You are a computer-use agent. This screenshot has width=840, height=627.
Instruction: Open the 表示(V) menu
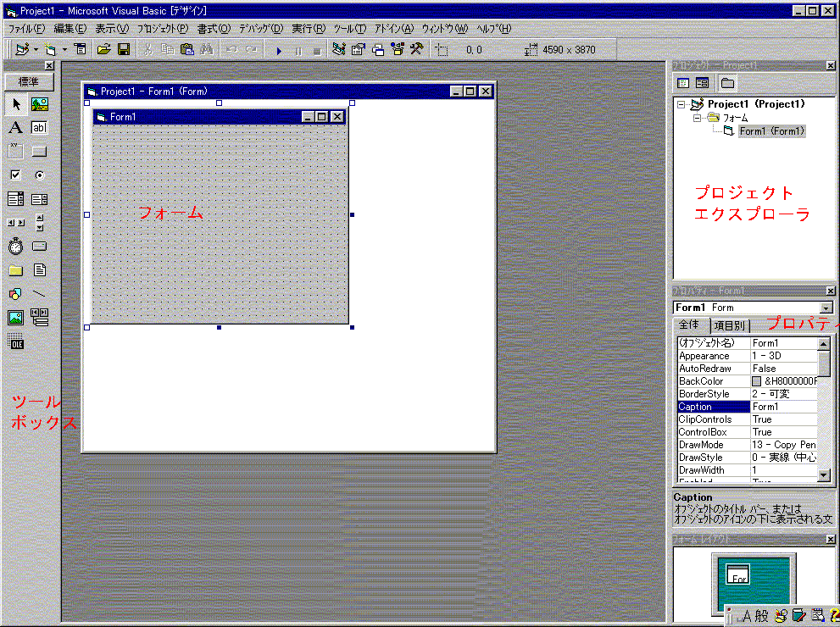pos(112,29)
